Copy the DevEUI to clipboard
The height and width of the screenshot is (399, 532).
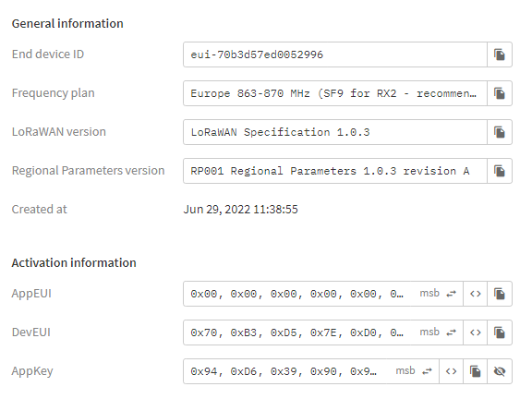[x=500, y=332]
